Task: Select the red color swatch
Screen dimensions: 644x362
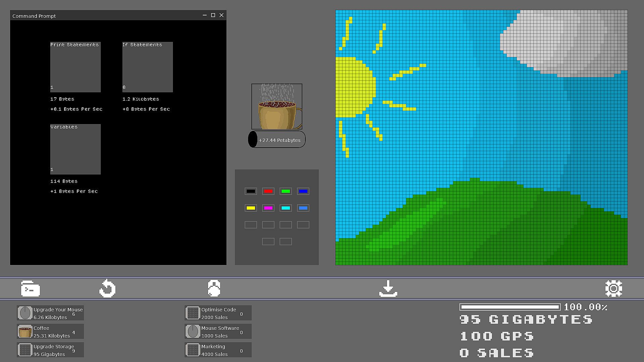Action: pos(268,191)
